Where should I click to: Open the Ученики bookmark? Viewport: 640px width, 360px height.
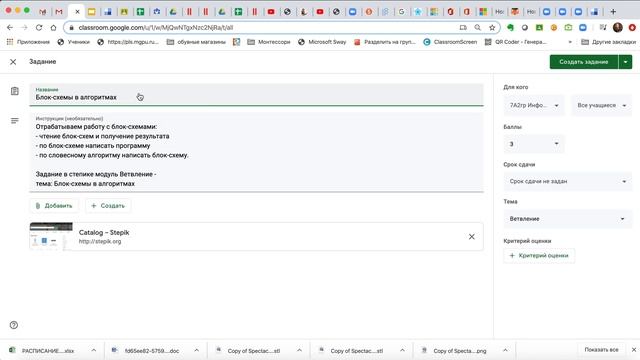click(x=73, y=42)
